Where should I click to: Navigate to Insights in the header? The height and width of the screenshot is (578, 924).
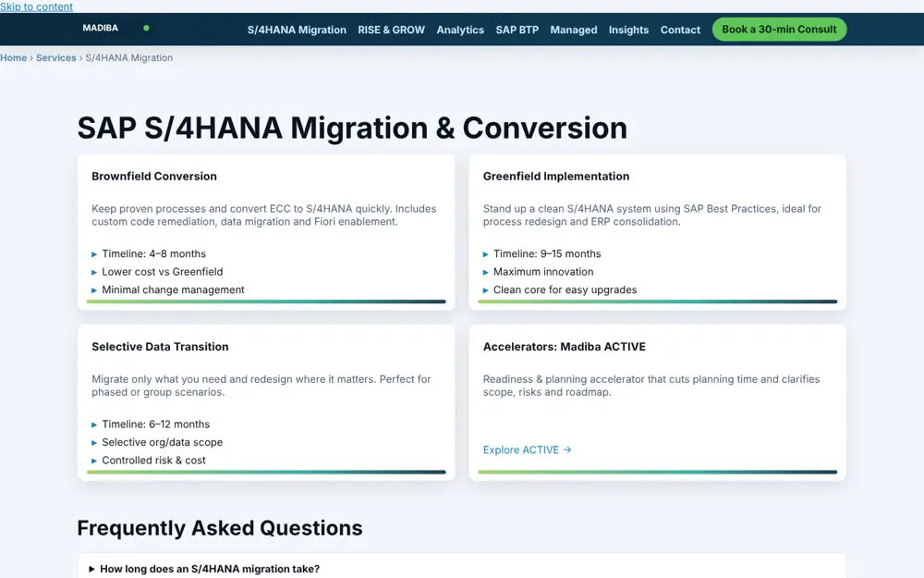click(x=628, y=30)
